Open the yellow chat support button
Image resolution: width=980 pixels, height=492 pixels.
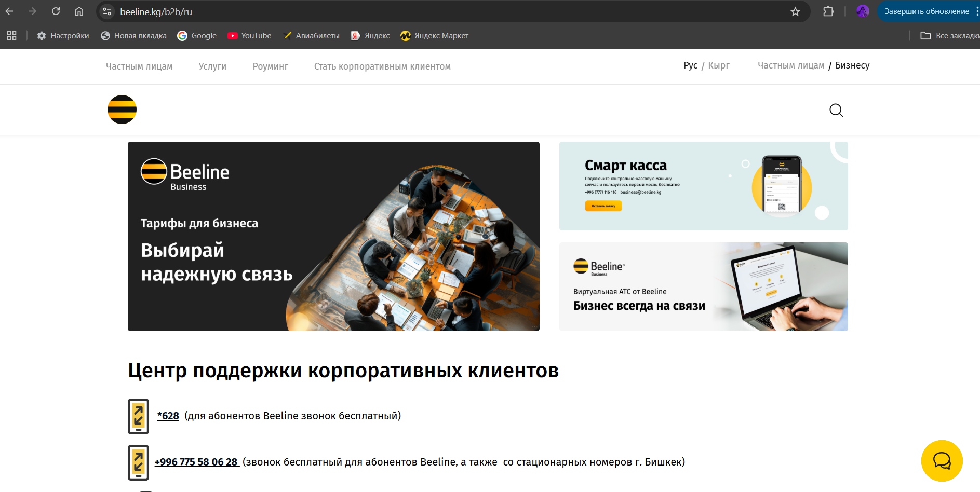point(942,461)
